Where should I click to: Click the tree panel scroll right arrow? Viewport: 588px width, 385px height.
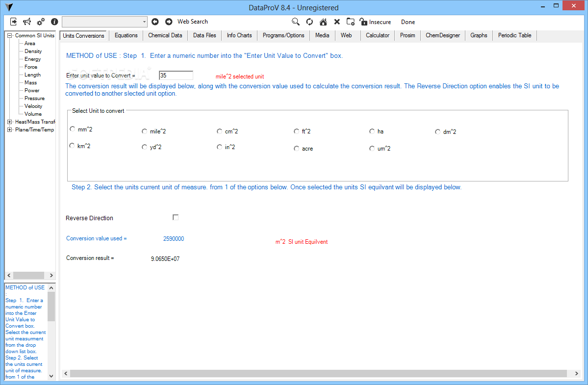(51, 276)
